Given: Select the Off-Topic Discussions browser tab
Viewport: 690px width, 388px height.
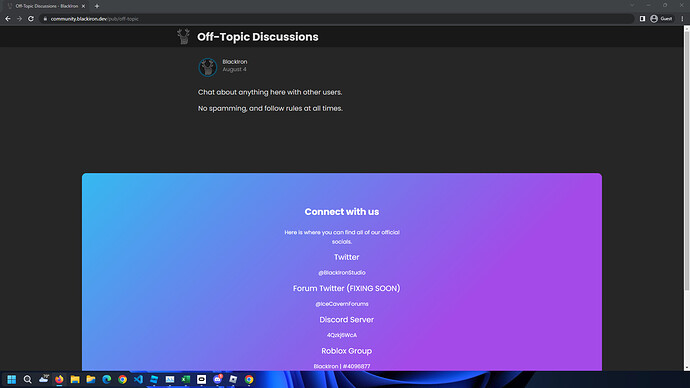Looking at the screenshot, I should click(46, 6).
